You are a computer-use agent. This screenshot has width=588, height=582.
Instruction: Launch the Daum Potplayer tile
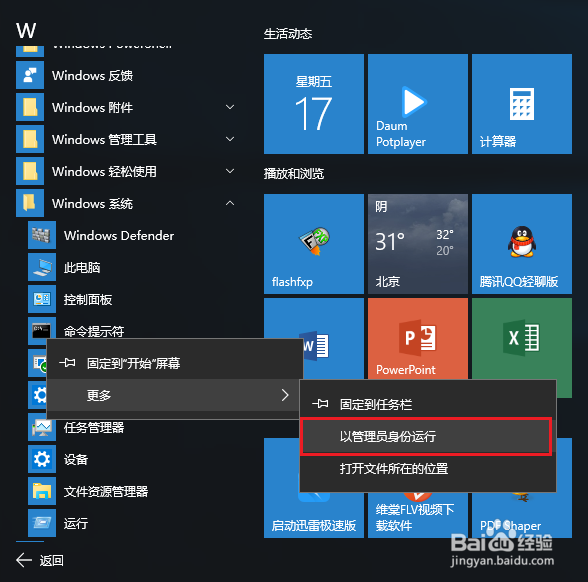pos(418,104)
